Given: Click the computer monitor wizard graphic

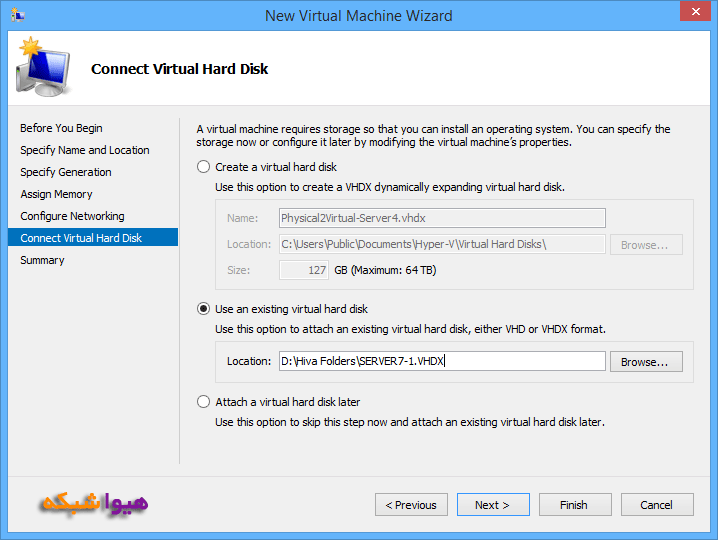Looking at the screenshot, I should tap(44, 67).
